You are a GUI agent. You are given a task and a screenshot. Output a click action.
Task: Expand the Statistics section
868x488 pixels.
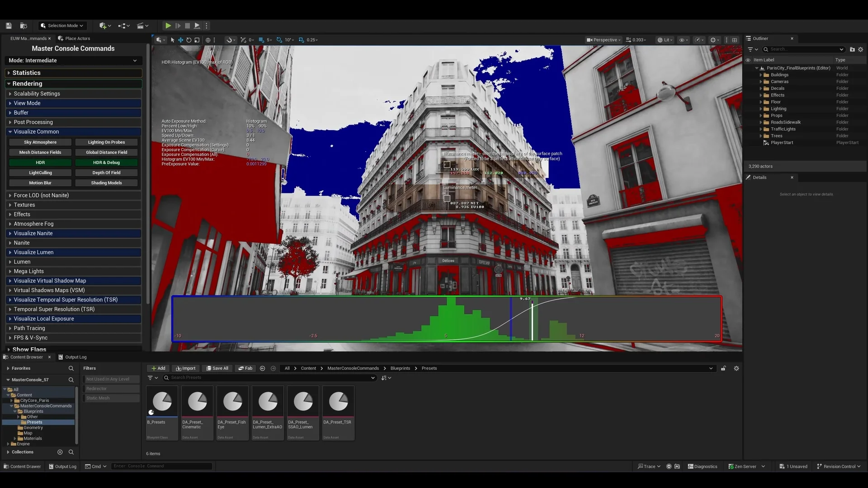[26, 73]
